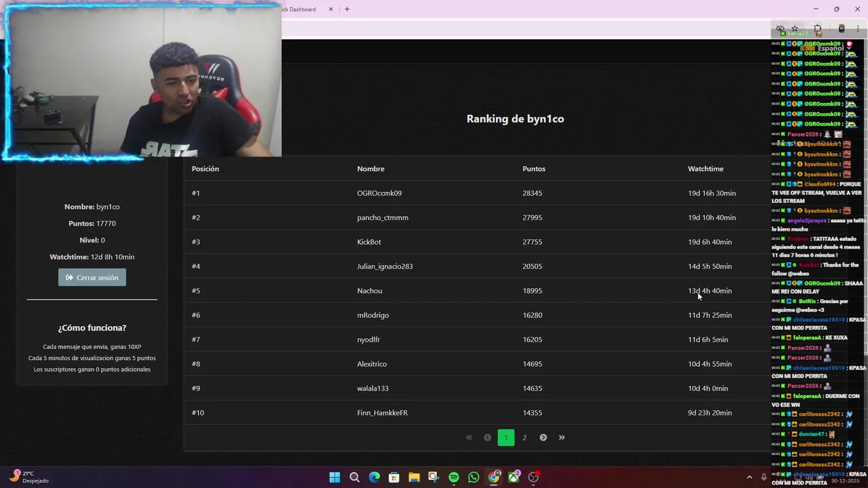868x488 pixels.
Task: Open the Windows Start menu
Action: click(x=334, y=477)
